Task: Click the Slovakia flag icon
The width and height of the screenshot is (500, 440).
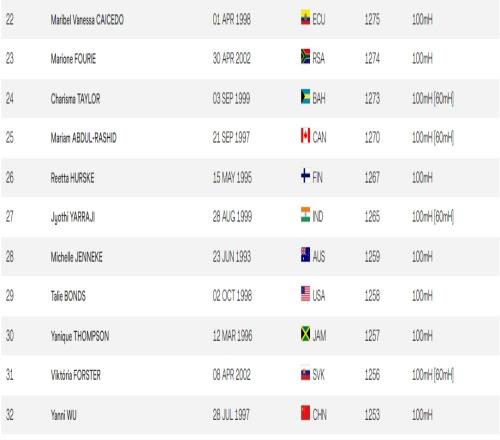Action: tap(305, 373)
